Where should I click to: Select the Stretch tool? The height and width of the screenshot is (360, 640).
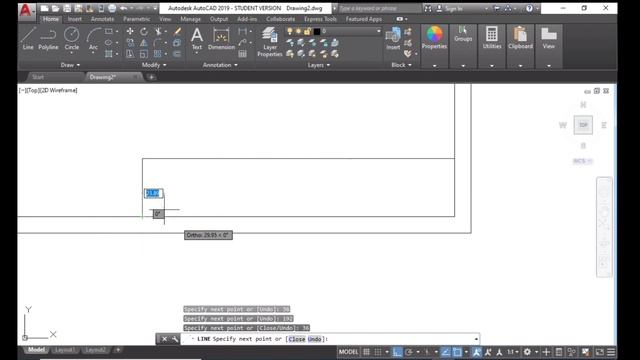[130, 53]
